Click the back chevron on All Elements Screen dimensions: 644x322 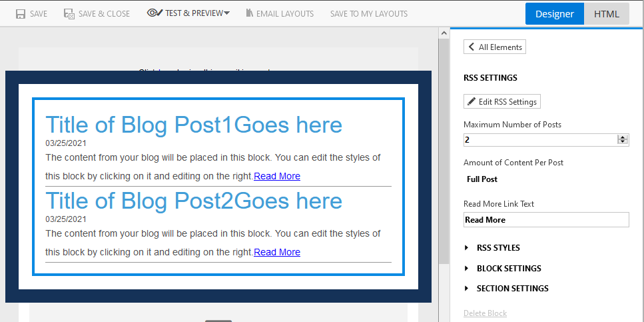[x=471, y=47]
